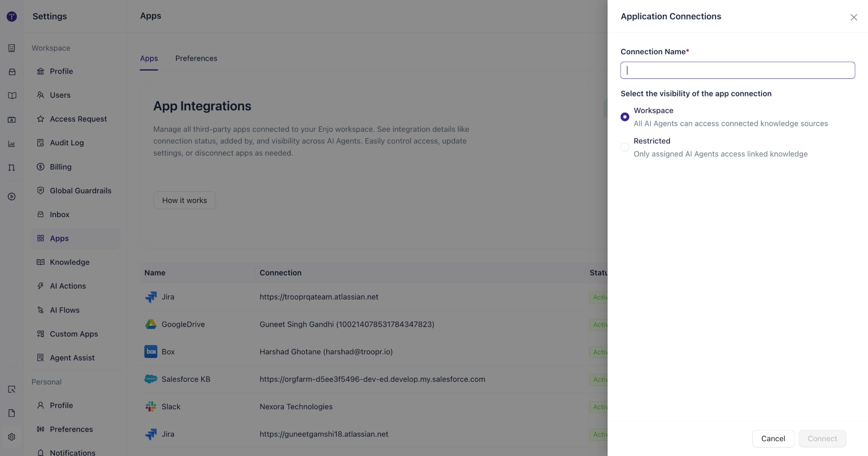The height and width of the screenshot is (456, 868).
Task: Click the Jira icon for guneetgamshi18 row
Action: point(151,434)
